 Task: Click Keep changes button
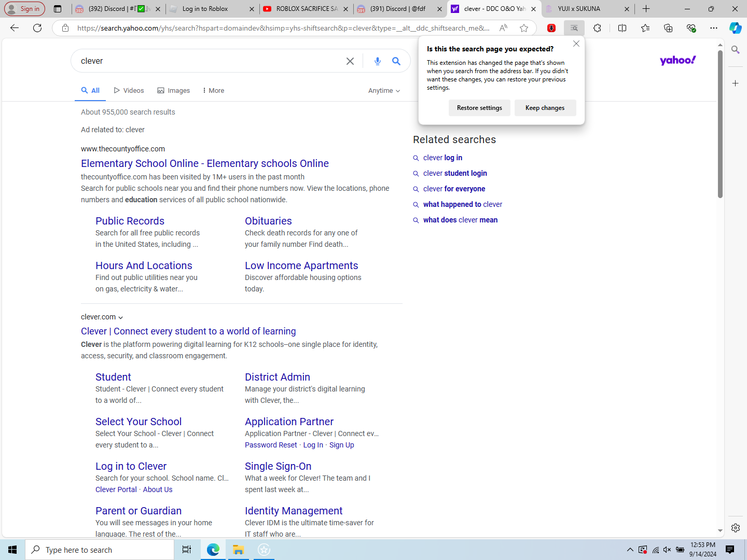coord(545,108)
